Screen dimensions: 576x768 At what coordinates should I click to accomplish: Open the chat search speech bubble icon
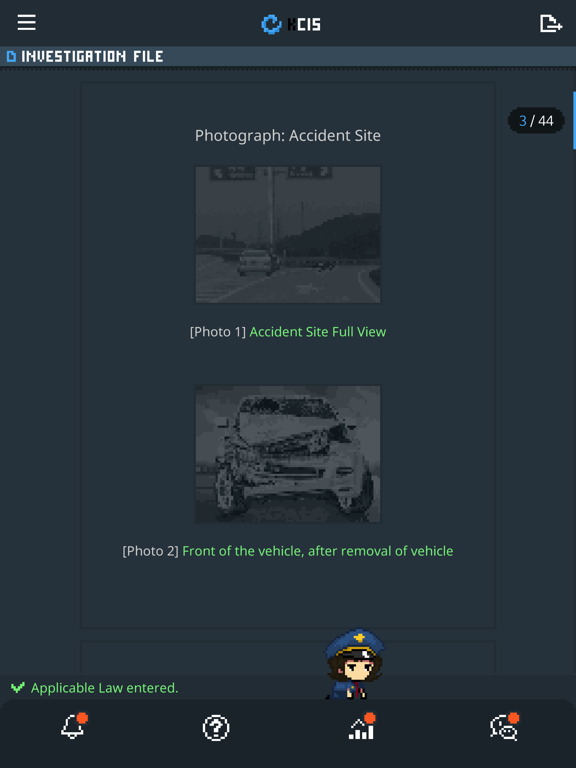point(504,726)
